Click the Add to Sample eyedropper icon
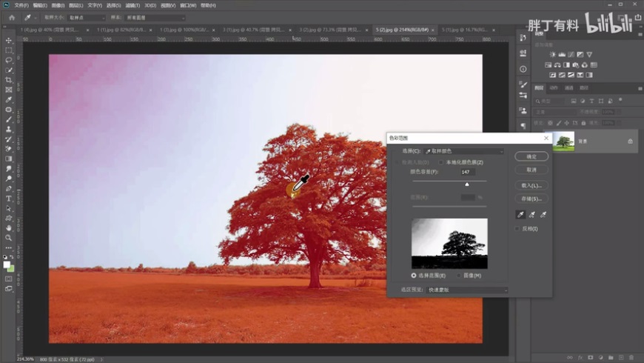The height and width of the screenshot is (363, 644). click(x=532, y=214)
